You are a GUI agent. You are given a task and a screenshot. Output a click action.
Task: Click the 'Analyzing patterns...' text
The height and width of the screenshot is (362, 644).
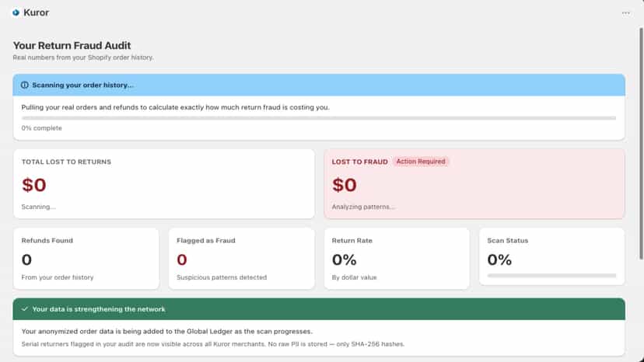pos(363,207)
